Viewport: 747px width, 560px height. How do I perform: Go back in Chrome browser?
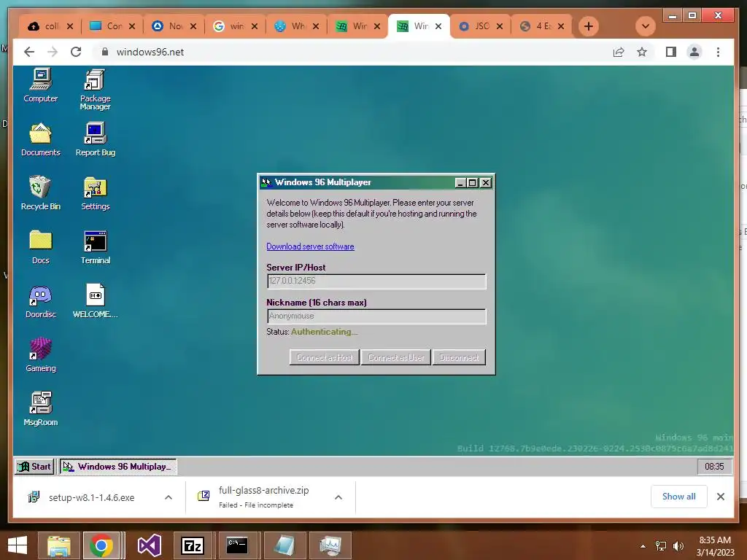pyautogui.click(x=29, y=52)
